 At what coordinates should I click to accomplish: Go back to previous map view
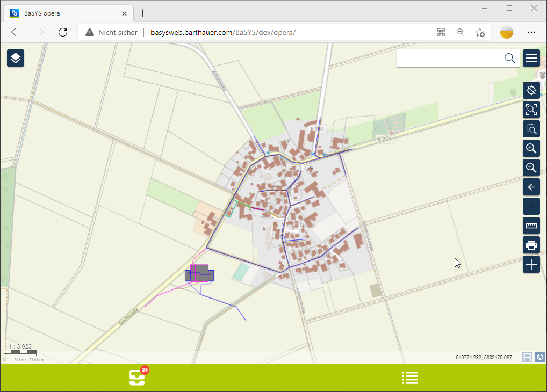(x=531, y=187)
